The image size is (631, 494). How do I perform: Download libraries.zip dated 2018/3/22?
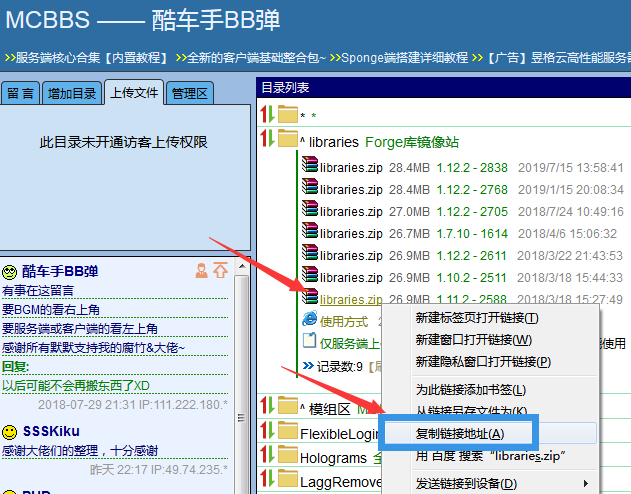351,256
